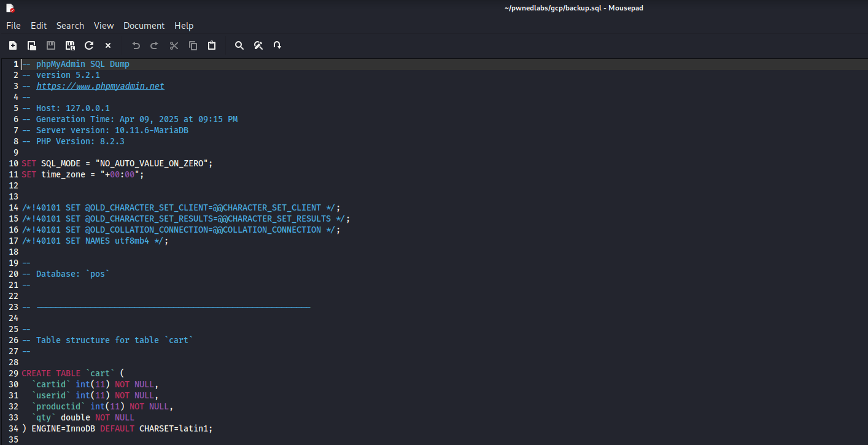Screen dimensions: 868x445
Task: Click the Go to line toolbar icon
Action: point(277,45)
